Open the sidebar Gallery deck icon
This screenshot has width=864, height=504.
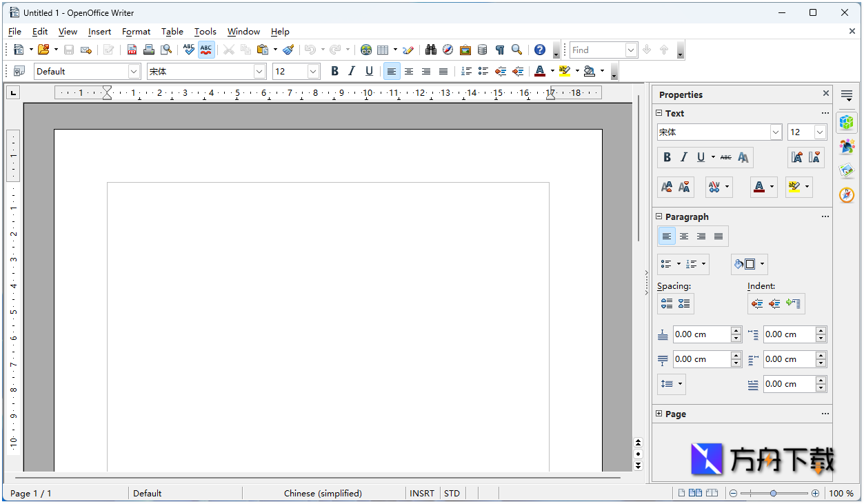pyautogui.click(x=847, y=170)
